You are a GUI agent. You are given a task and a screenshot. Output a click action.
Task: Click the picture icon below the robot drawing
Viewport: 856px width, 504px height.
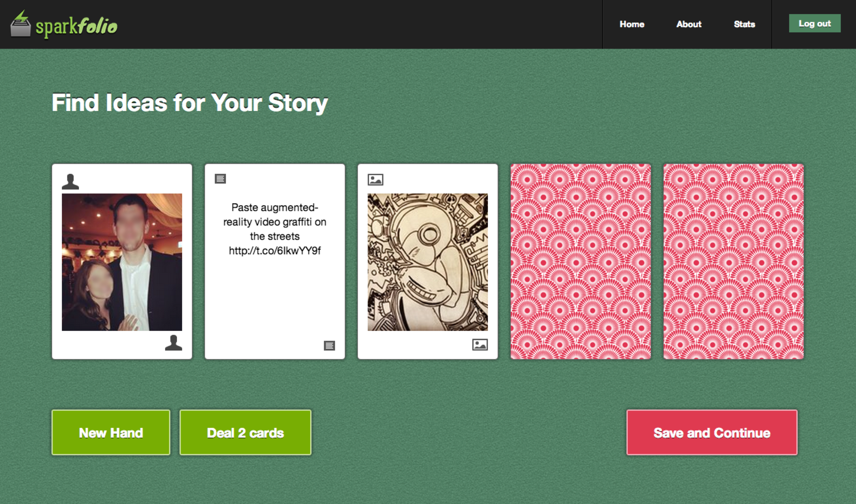click(480, 345)
